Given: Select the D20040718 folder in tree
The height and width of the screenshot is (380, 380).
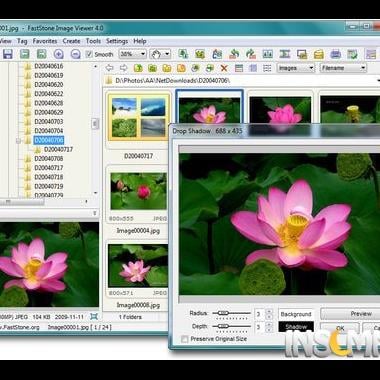Looking at the screenshot, I should [x=49, y=177].
